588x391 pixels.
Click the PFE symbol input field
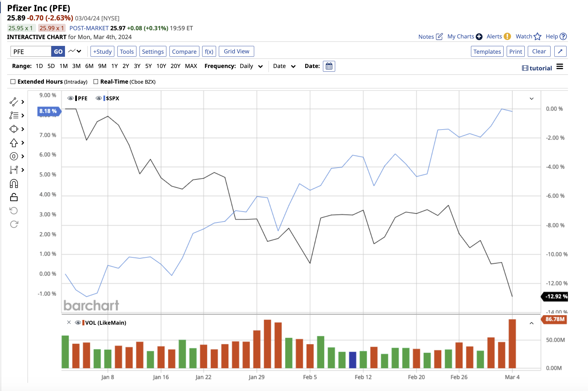coord(31,51)
